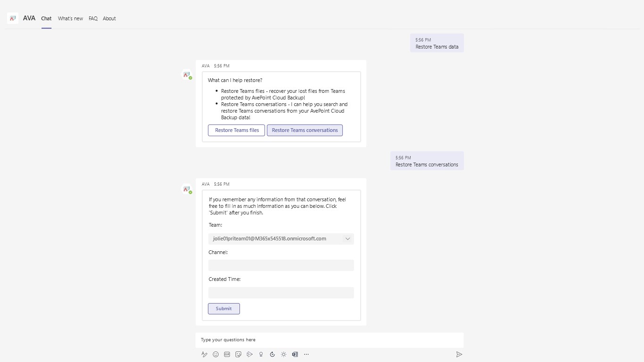Click the sent 'Restore Teams conversations' message bubble

427,161
